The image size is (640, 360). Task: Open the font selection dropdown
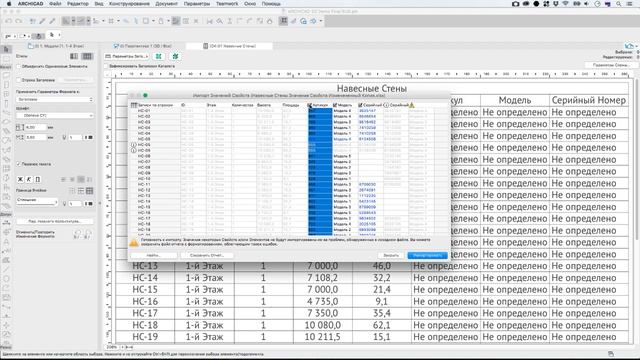(x=55, y=116)
